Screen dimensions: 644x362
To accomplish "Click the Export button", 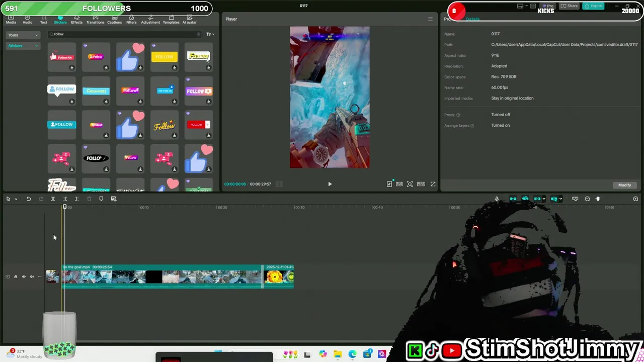I will (x=593, y=6).
